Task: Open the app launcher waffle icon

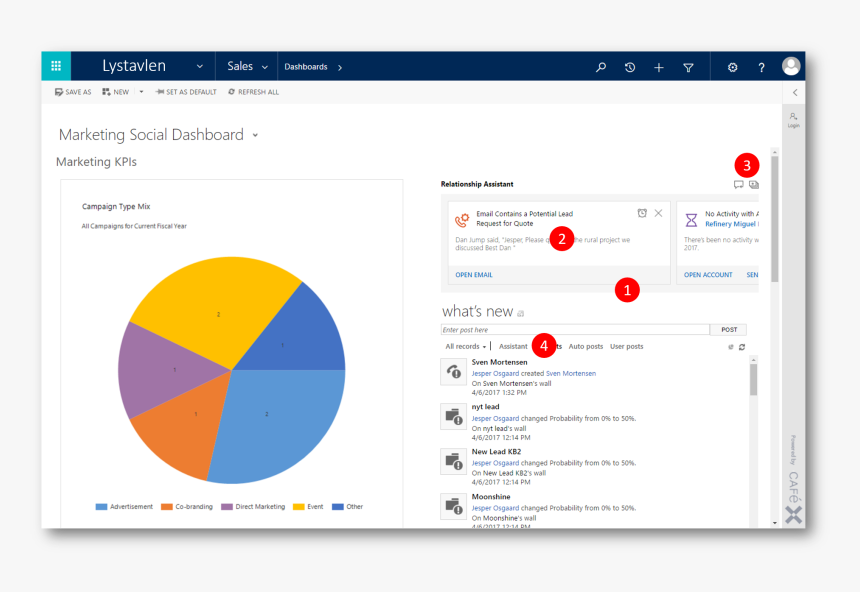Action: click(56, 66)
